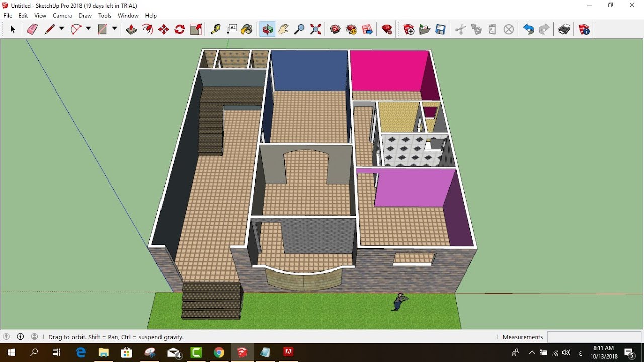The height and width of the screenshot is (362, 644).
Task: Open Task View on the taskbar
Action: 57,352
